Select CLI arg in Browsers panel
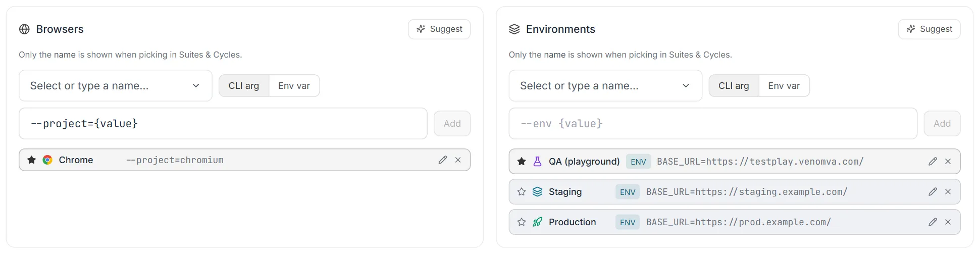The height and width of the screenshot is (254, 980). tap(244, 86)
